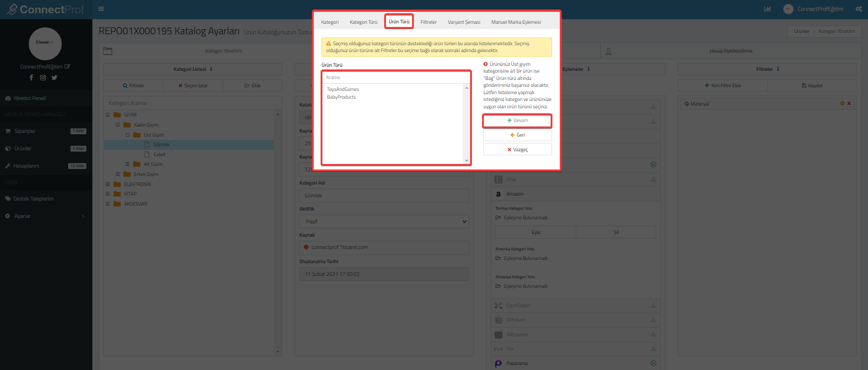Select Gömlek in the category tree
868x370 pixels.
[161, 145]
